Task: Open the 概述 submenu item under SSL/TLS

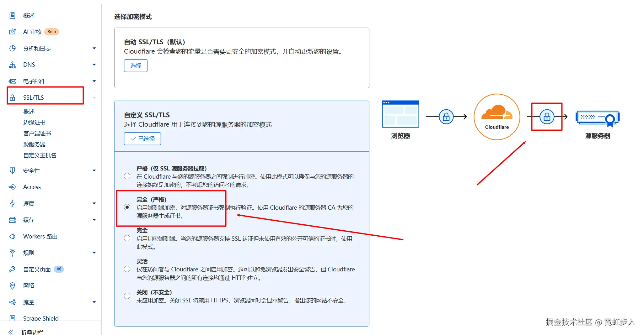Action: (x=29, y=112)
